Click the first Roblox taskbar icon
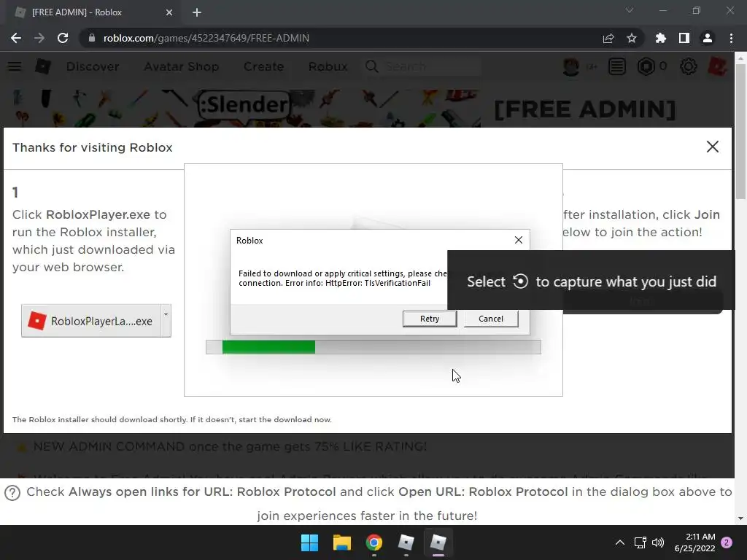 coord(406,542)
